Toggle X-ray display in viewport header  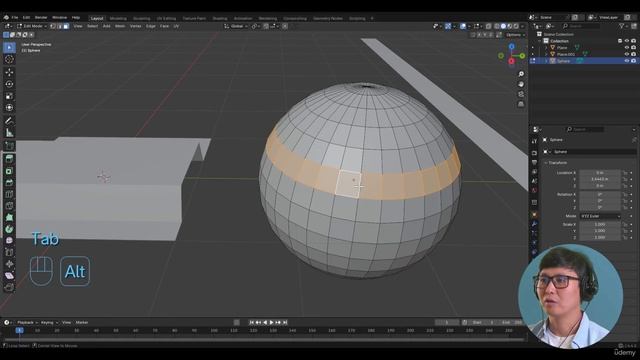coord(489,26)
